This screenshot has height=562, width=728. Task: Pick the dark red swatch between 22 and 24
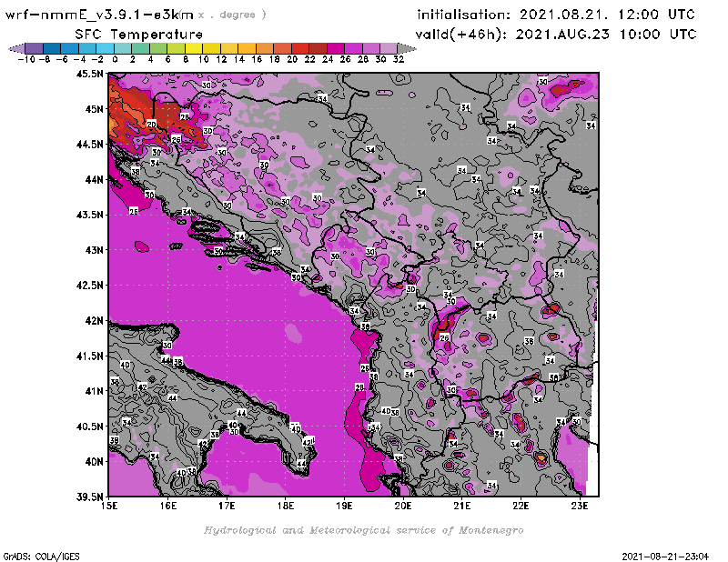point(318,48)
